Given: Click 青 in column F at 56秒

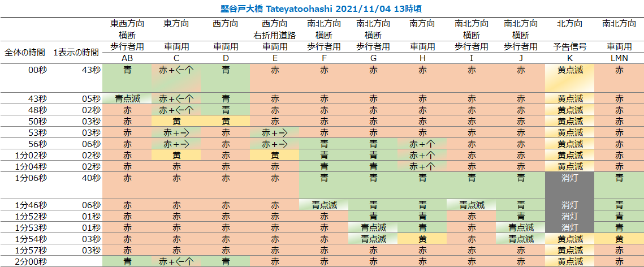Looking at the screenshot, I should point(323,144).
